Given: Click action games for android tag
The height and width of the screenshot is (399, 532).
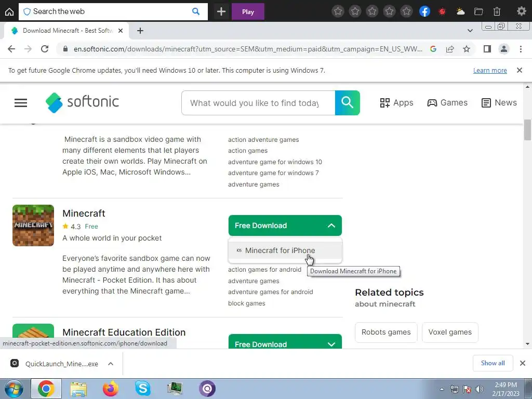Looking at the screenshot, I should [x=264, y=270].
